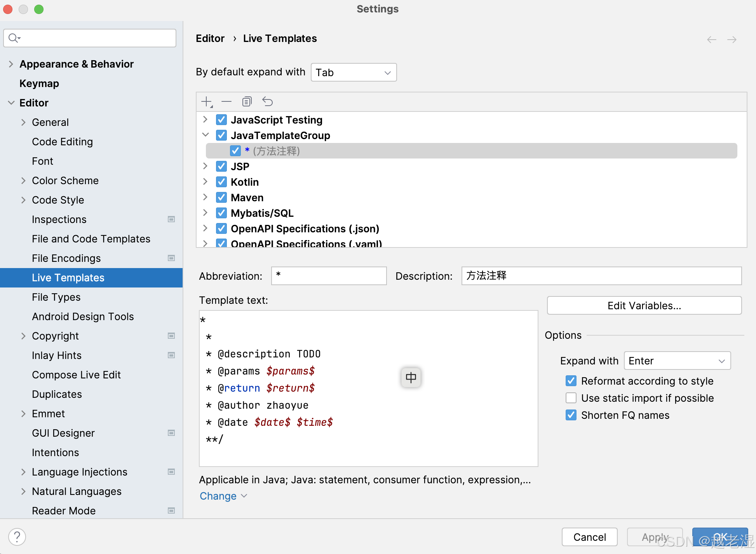Enable Use static import if possible
Image resolution: width=756 pixels, height=554 pixels.
coord(571,398)
